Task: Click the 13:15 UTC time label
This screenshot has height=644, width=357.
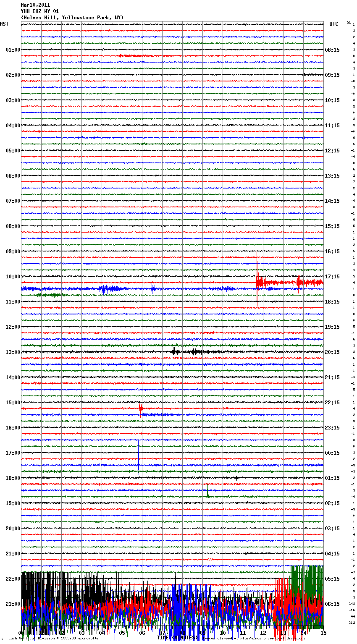Action: point(332,176)
